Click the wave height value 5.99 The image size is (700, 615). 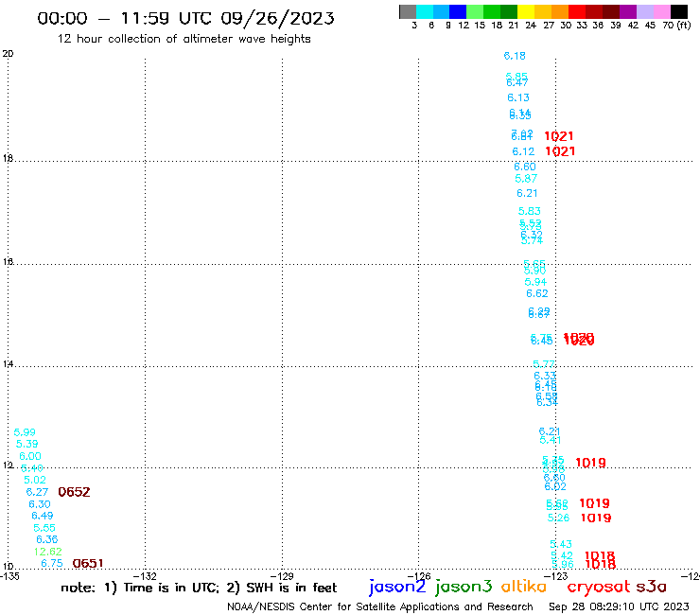pyautogui.click(x=25, y=432)
